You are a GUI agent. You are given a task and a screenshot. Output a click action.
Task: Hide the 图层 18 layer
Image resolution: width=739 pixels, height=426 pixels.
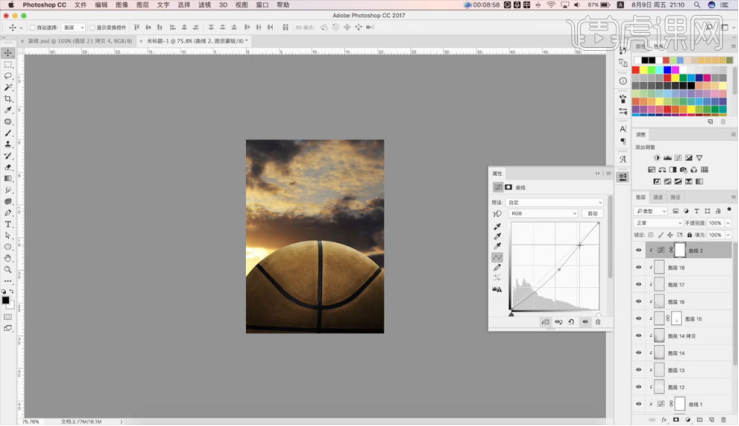639,268
